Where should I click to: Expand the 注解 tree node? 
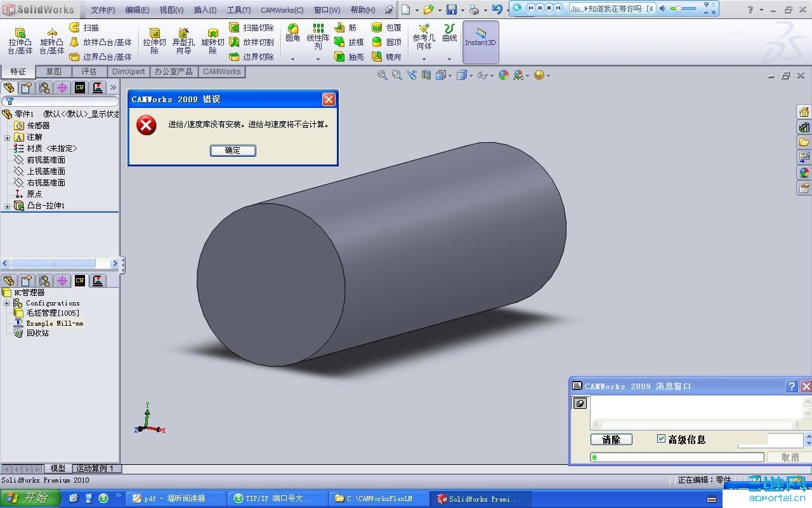point(8,137)
